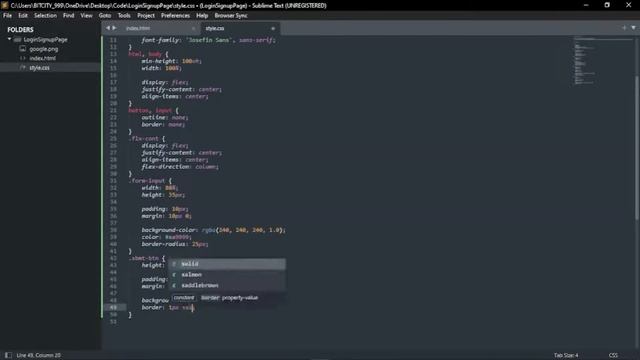Screen dimensions: 640x360
Task: Open the tab list dropdown arrow
Action: point(633,28)
